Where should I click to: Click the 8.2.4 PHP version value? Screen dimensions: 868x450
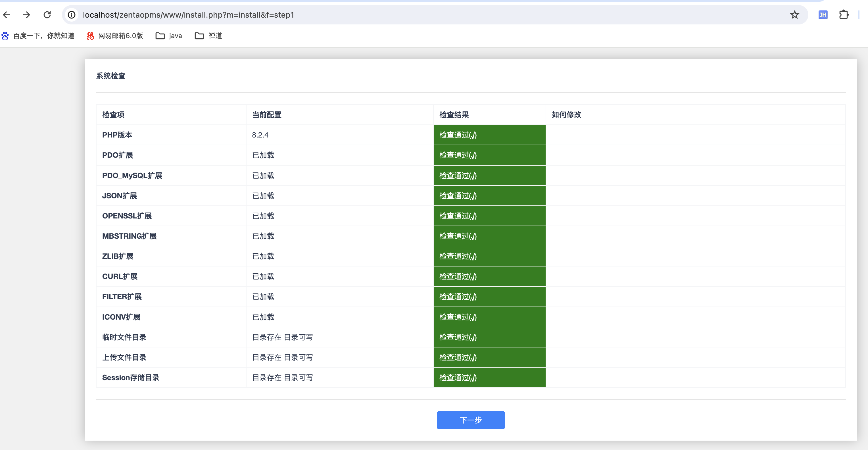click(260, 135)
